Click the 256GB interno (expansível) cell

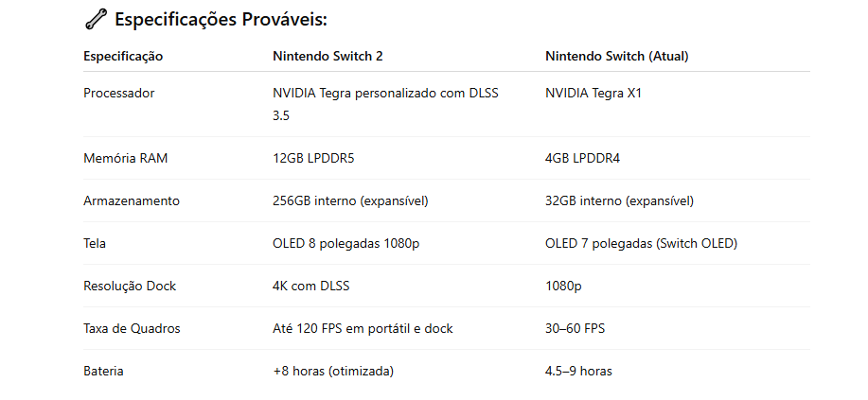point(350,200)
